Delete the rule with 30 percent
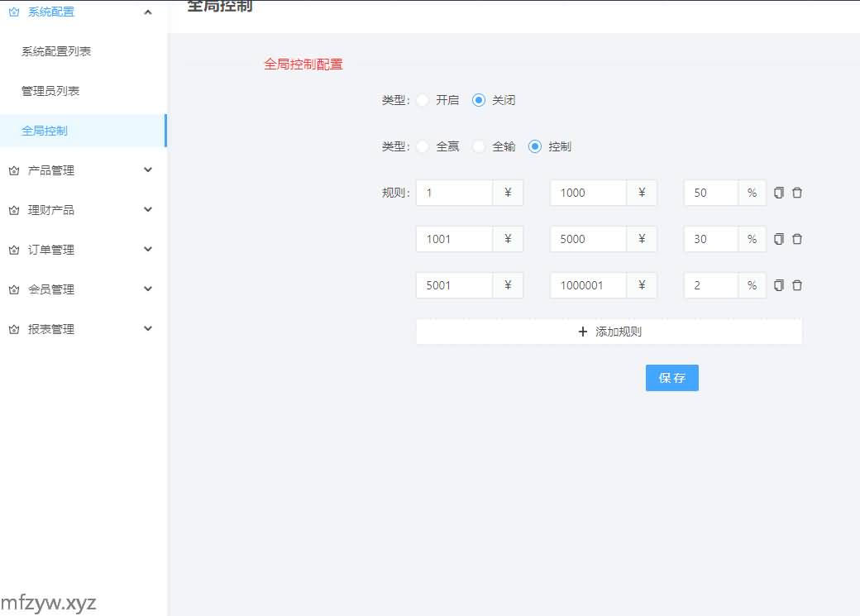 coord(797,239)
